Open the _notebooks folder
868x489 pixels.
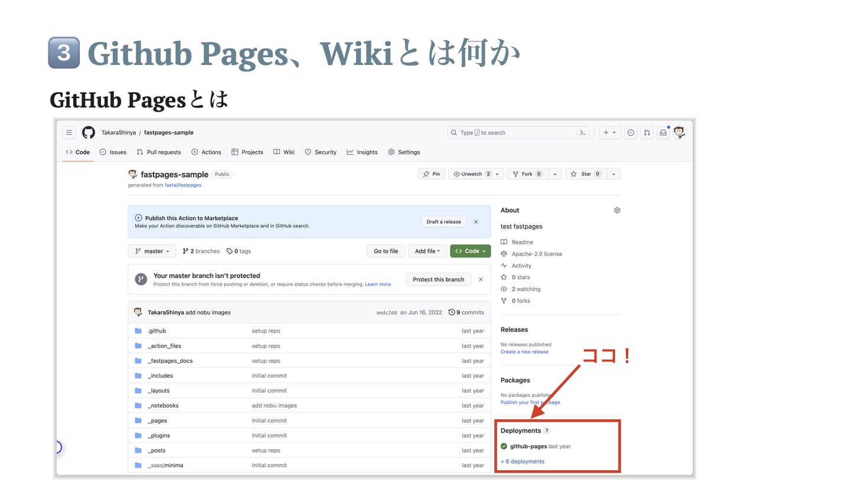pyautogui.click(x=163, y=406)
